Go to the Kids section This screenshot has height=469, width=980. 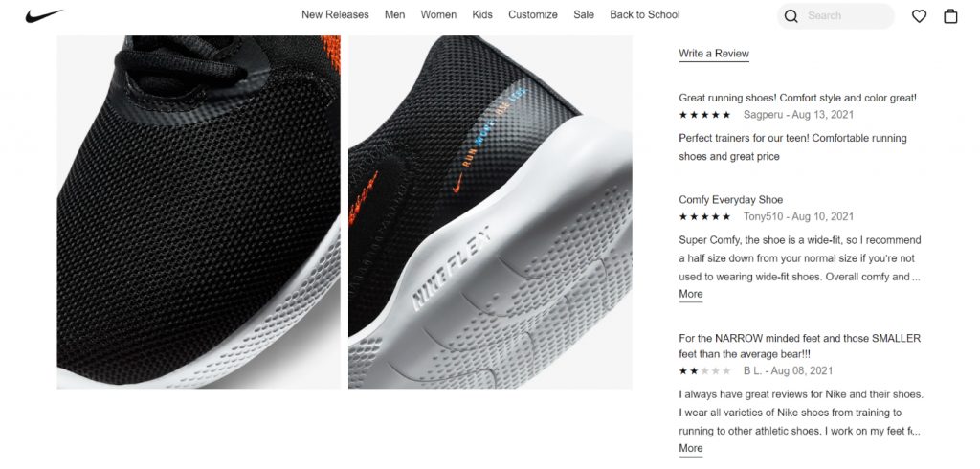[x=482, y=15]
